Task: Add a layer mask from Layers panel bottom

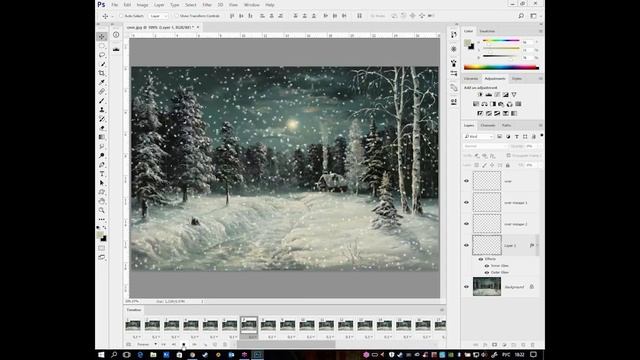Action: click(x=494, y=345)
